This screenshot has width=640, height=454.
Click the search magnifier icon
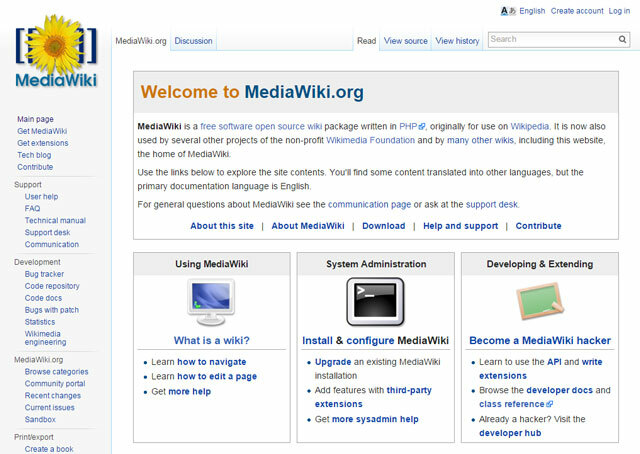pos(622,39)
